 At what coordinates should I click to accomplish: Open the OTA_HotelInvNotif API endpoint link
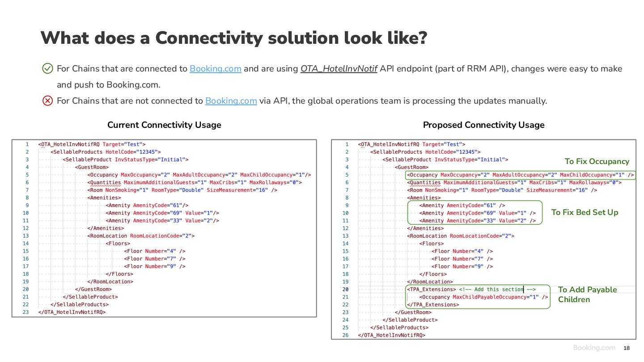pyautogui.click(x=339, y=69)
